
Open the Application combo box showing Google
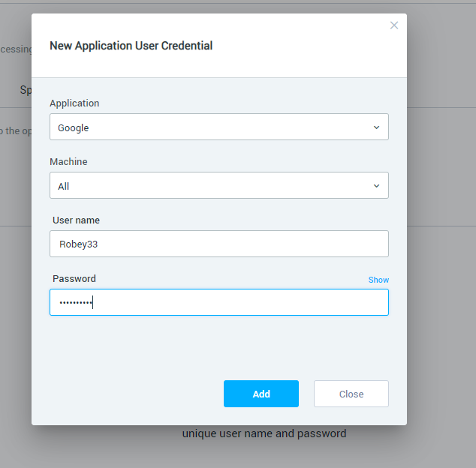click(210, 127)
